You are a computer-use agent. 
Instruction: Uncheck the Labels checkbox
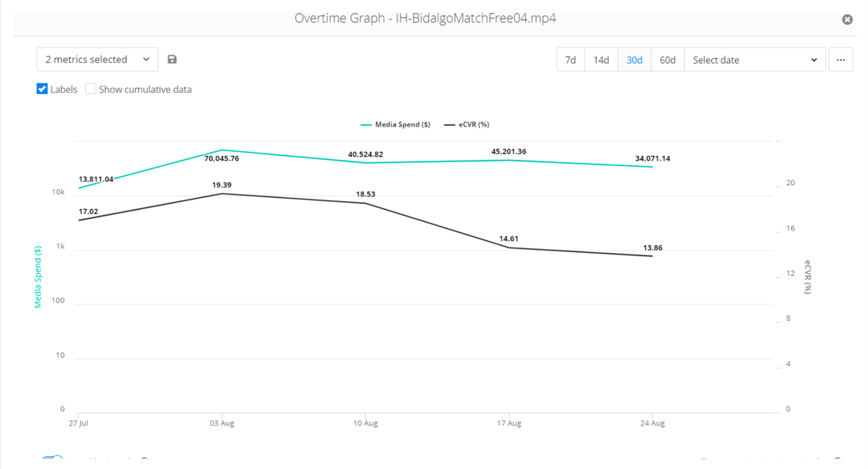tap(42, 89)
